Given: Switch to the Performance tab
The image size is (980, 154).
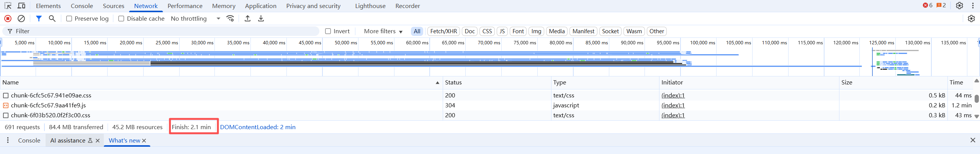Looking at the screenshot, I should pyautogui.click(x=185, y=6).
